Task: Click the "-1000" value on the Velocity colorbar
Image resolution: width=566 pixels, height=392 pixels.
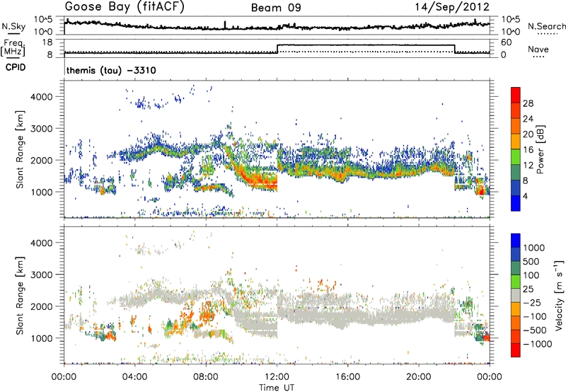Action: (x=537, y=344)
